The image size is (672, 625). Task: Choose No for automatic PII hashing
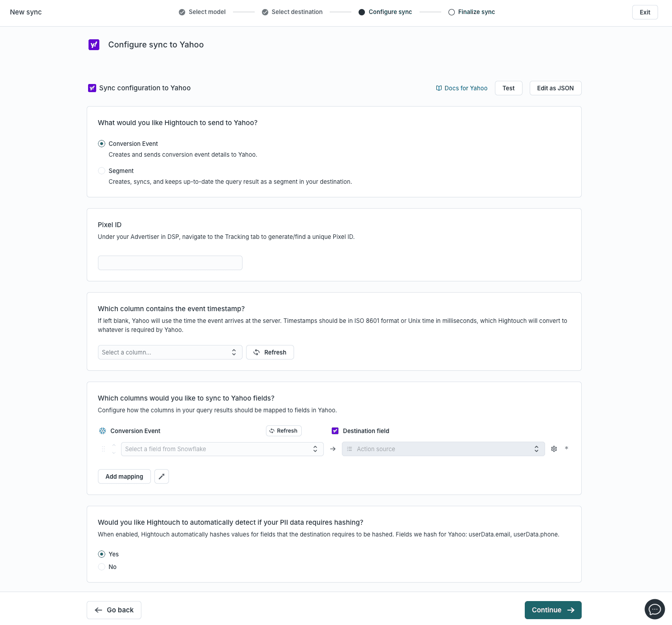102,567
